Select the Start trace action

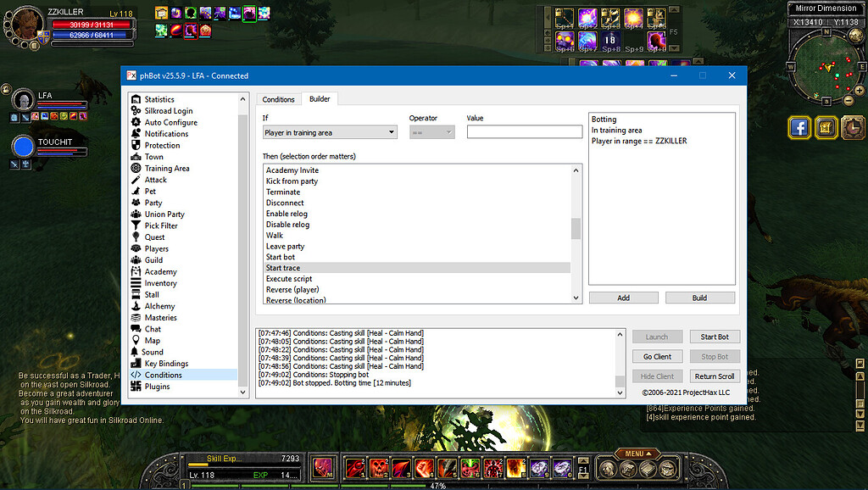pos(417,268)
